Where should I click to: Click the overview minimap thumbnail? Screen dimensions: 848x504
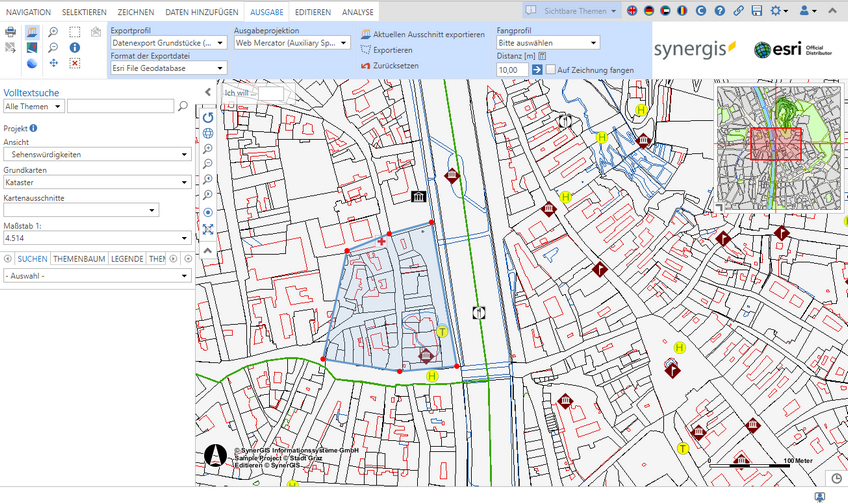(777, 147)
